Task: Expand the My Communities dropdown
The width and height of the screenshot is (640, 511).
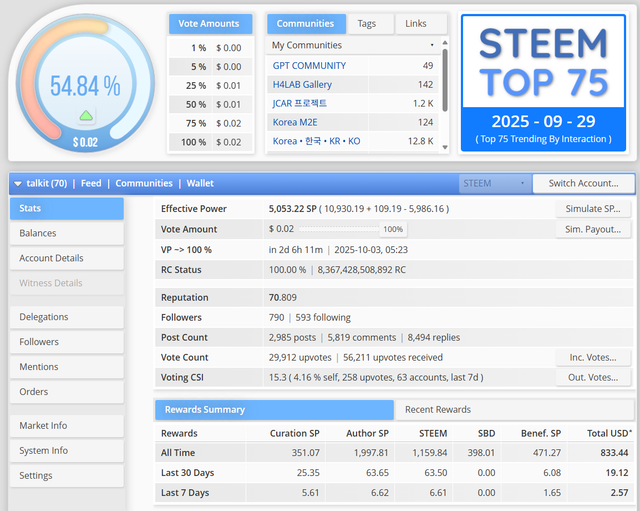Action: coord(352,45)
